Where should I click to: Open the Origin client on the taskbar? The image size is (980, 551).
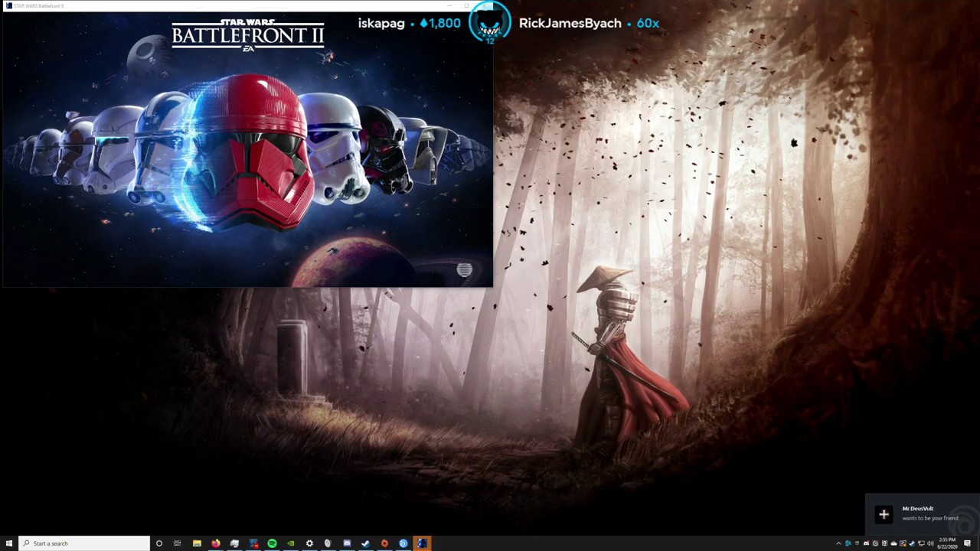tap(384, 543)
